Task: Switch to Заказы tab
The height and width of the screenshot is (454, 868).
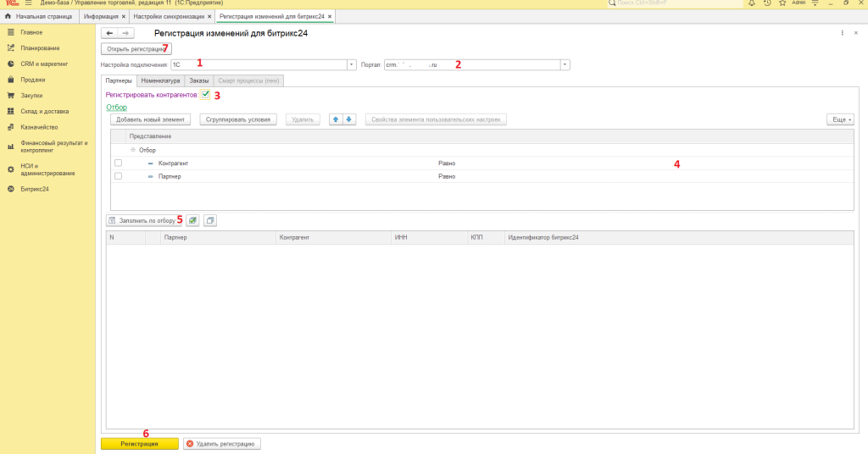Action: click(x=198, y=80)
